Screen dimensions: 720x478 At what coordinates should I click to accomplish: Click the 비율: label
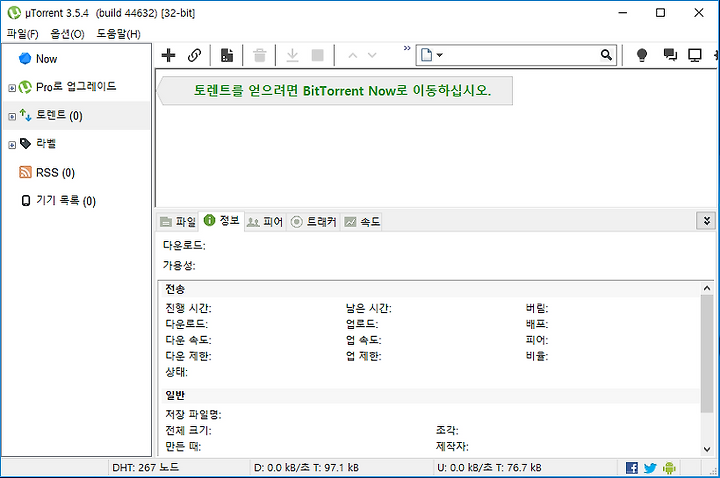(537, 356)
